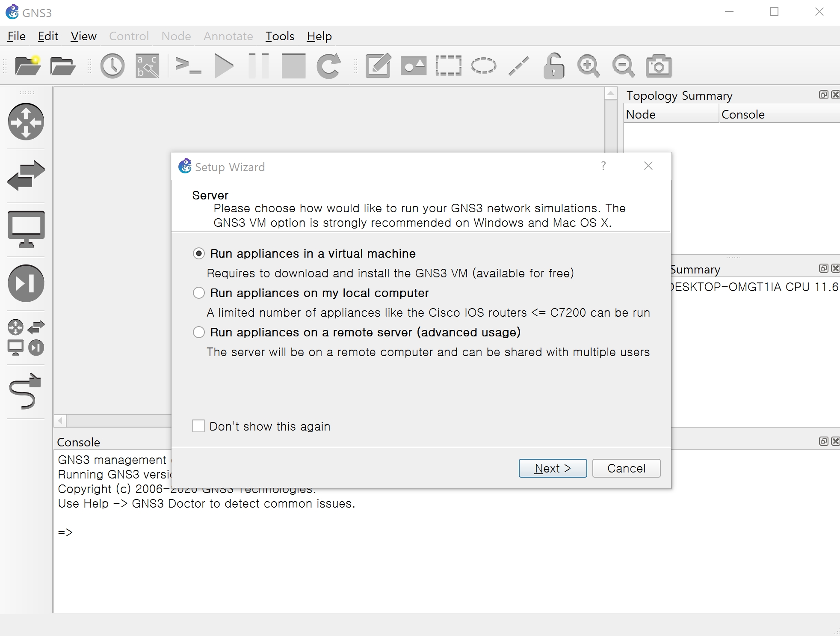Open the Browse Switches device panel
This screenshot has height=636, width=840.
(x=26, y=175)
